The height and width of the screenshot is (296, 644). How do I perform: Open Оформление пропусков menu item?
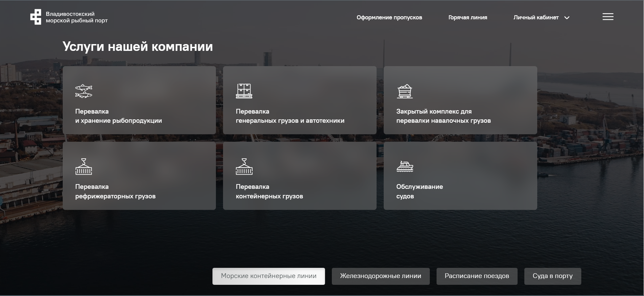click(389, 17)
